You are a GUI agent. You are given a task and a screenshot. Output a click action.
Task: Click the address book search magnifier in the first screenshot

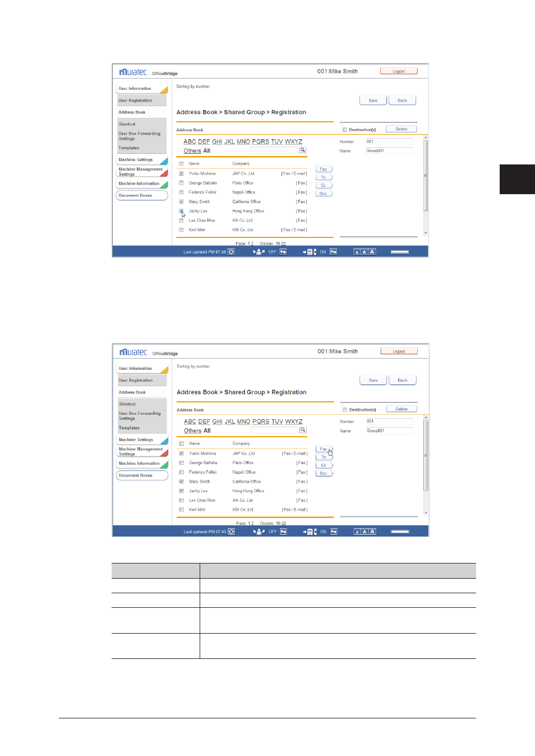[x=303, y=150]
